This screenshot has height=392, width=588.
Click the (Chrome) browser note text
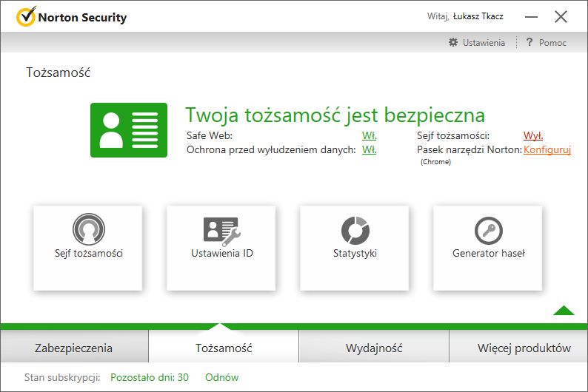click(435, 162)
